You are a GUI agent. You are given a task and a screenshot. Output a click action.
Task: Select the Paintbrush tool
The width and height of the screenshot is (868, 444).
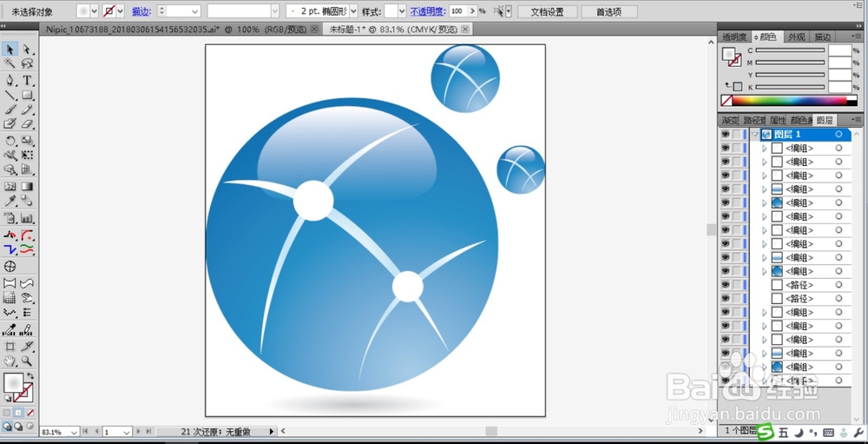pos(10,109)
